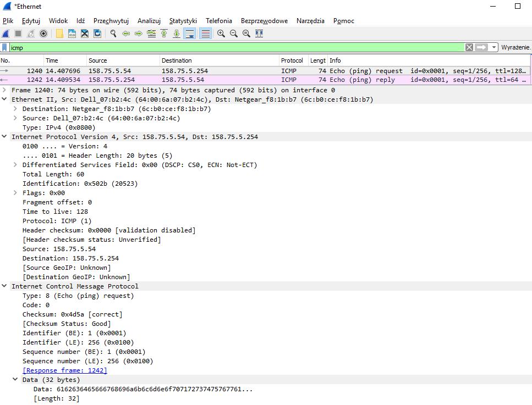The width and height of the screenshot is (532, 405).
Task: Click the filter bookmark icon
Action: [4, 47]
